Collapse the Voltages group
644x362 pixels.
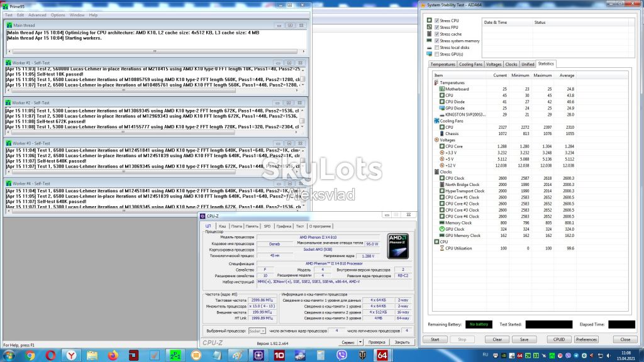[x=436, y=140]
